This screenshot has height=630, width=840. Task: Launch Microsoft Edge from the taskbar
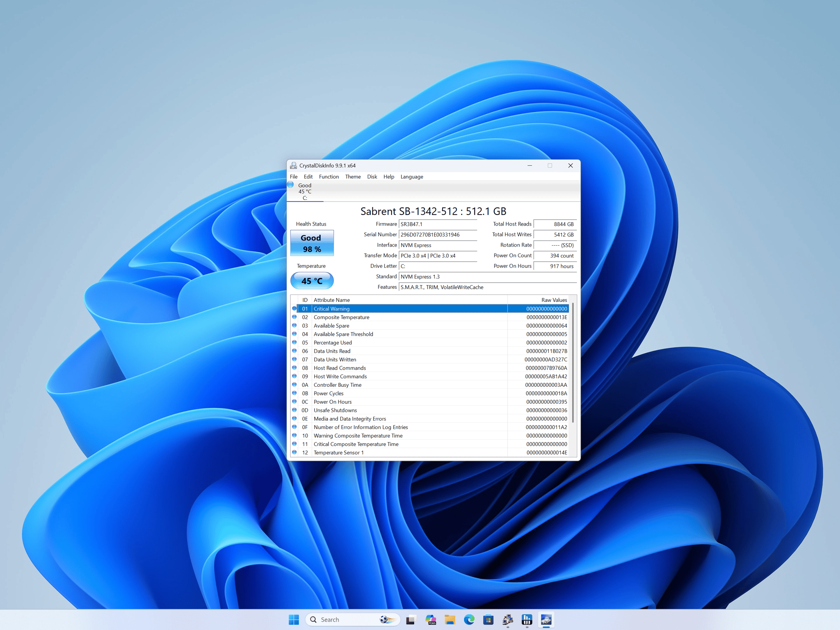pos(469,619)
